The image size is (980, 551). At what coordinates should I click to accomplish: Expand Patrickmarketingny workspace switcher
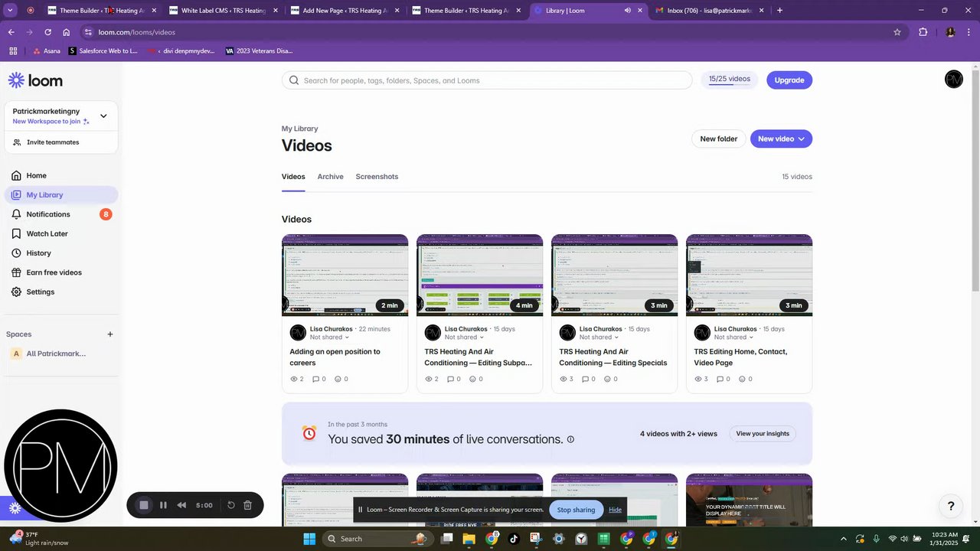(x=103, y=116)
